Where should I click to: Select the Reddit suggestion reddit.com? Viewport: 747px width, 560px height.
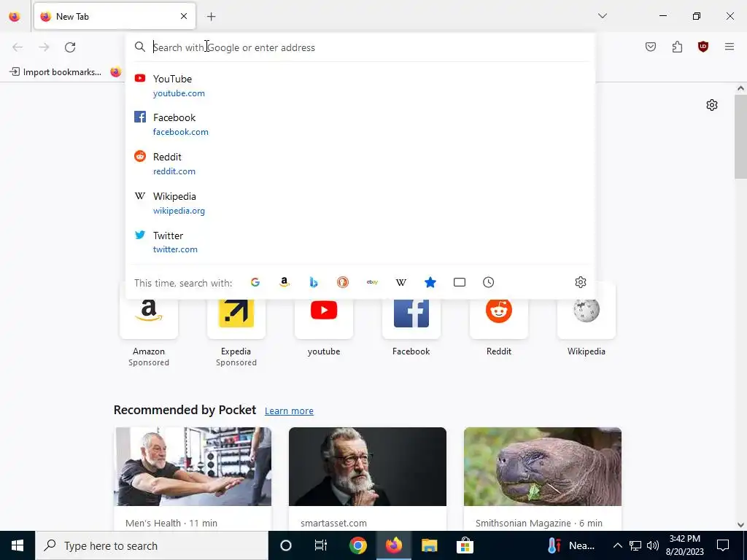360,164
